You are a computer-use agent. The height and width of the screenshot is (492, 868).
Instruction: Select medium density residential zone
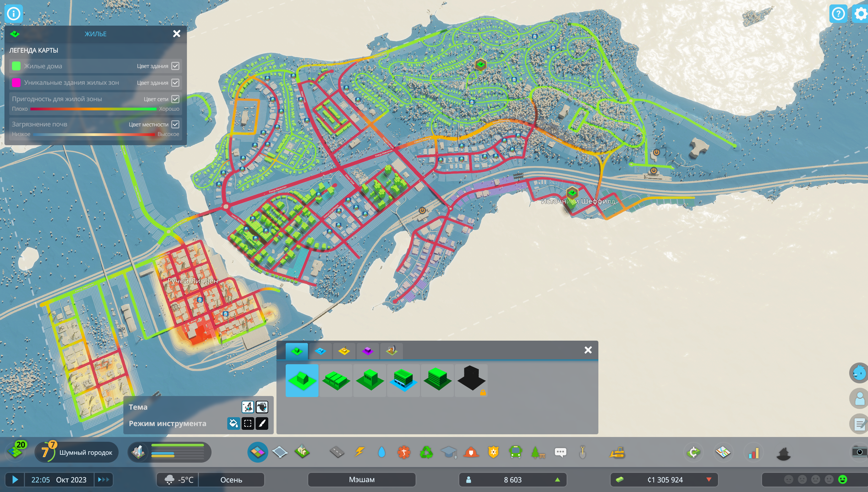[370, 380]
